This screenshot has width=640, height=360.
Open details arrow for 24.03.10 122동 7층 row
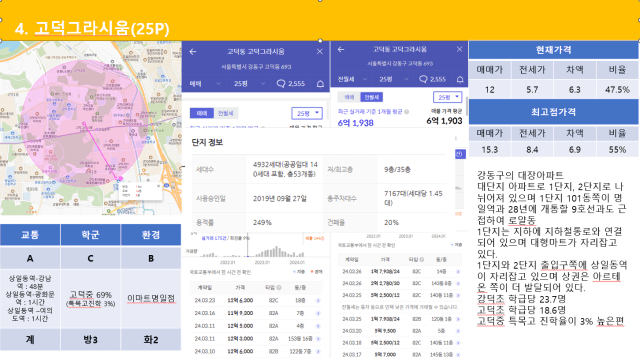[x=318, y=351]
